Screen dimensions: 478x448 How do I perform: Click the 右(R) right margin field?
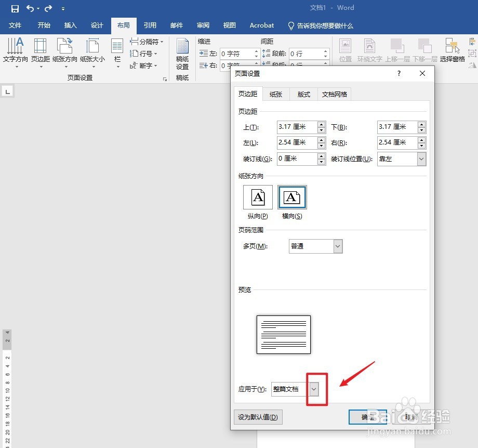point(397,142)
